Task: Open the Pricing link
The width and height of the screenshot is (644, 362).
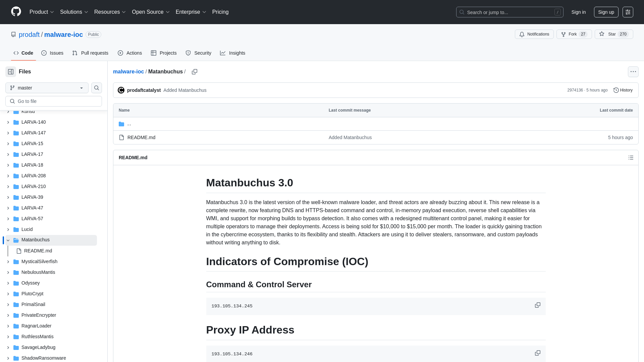Action: [220, 12]
